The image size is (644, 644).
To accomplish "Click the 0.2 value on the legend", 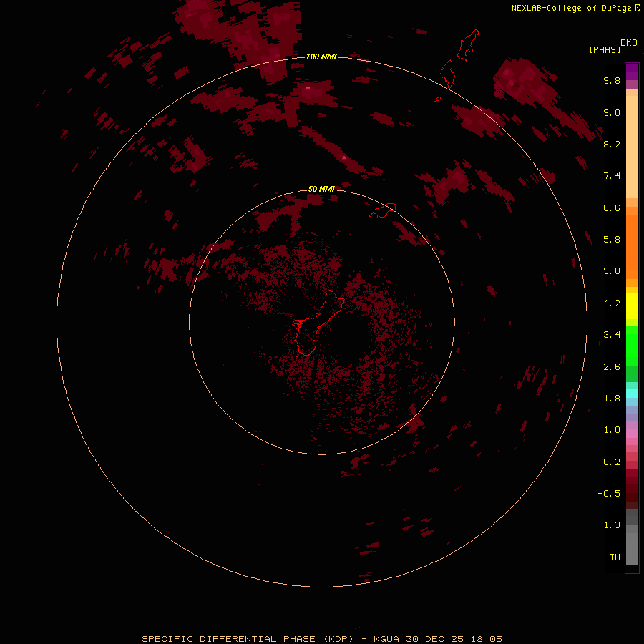I will (x=612, y=462).
